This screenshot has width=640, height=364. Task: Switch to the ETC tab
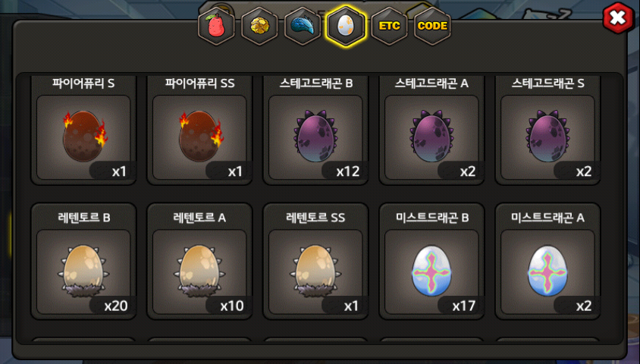pos(389,26)
